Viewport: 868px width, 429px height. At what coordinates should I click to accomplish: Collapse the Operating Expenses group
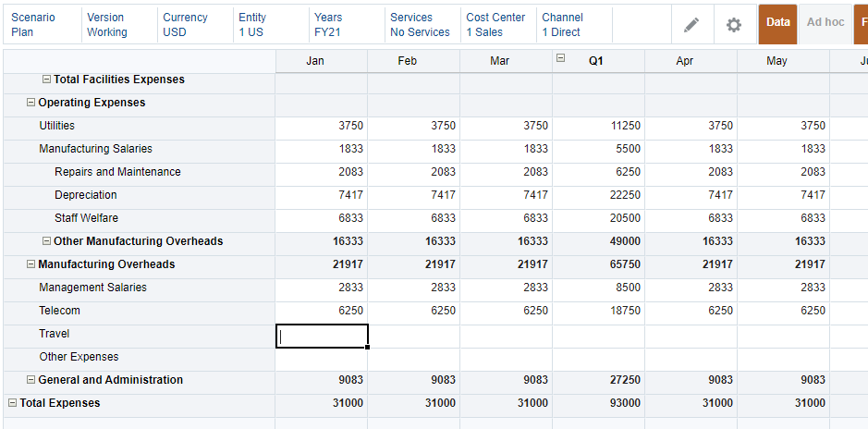click(31, 103)
